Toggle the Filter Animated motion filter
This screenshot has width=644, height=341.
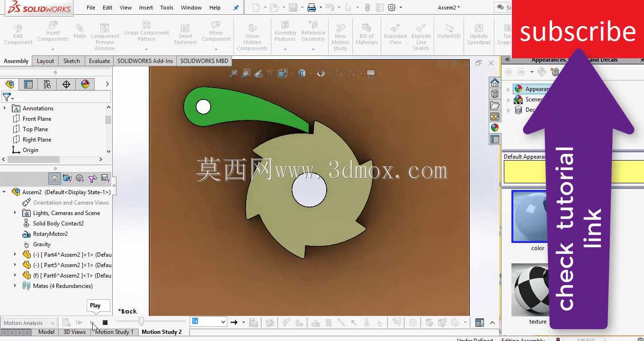(x=67, y=179)
